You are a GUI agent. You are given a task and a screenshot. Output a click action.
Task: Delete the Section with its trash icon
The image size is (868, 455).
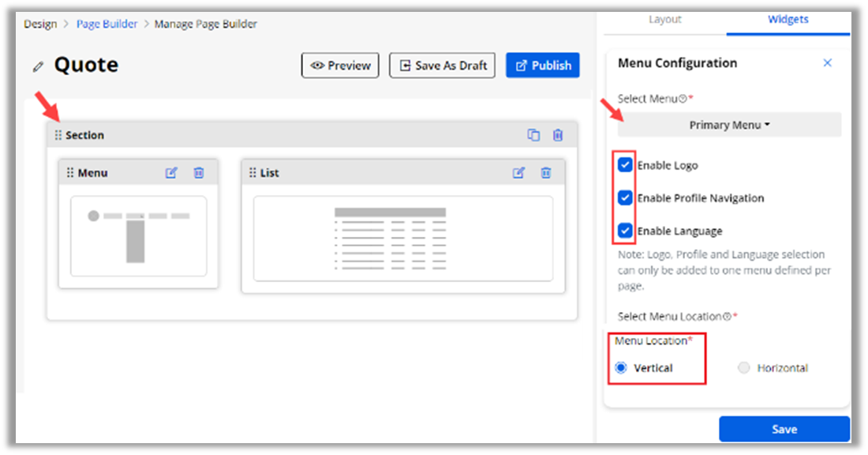pyautogui.click(x=558, y=135)
